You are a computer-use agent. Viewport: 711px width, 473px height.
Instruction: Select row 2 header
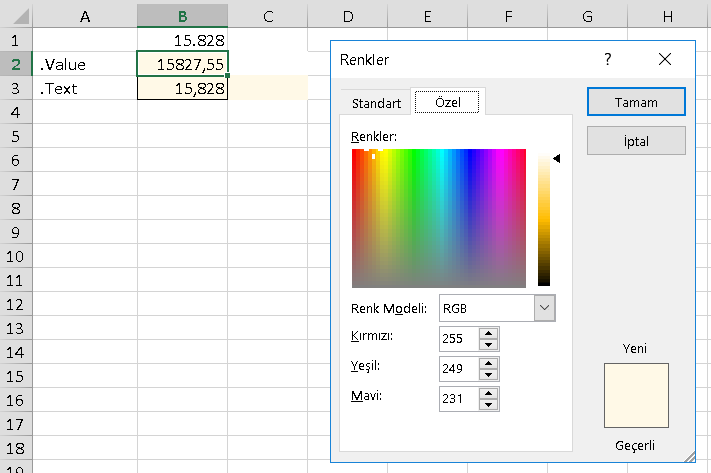[x=16, y=64]
